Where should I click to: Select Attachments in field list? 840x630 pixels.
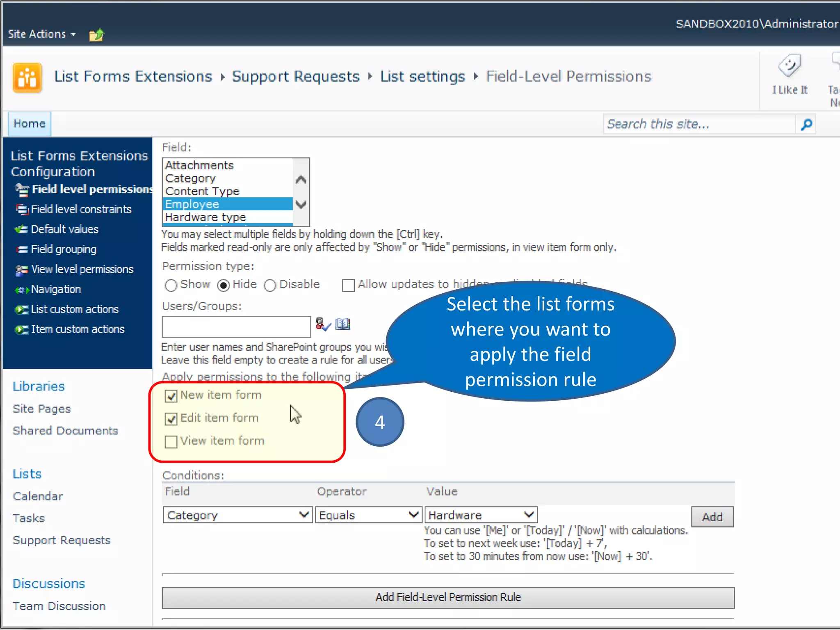[x=228, y=165]
